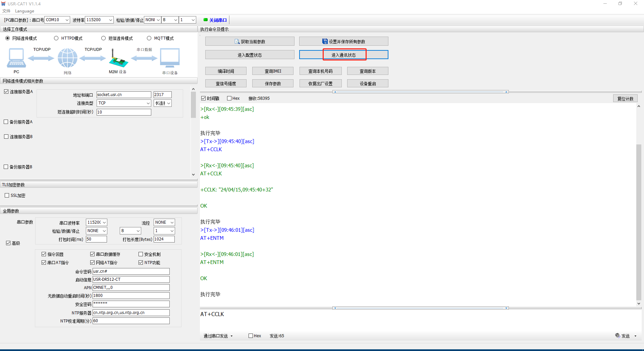Open the Language menu
This screenshot has height=351, width=644.
(24, 11)
